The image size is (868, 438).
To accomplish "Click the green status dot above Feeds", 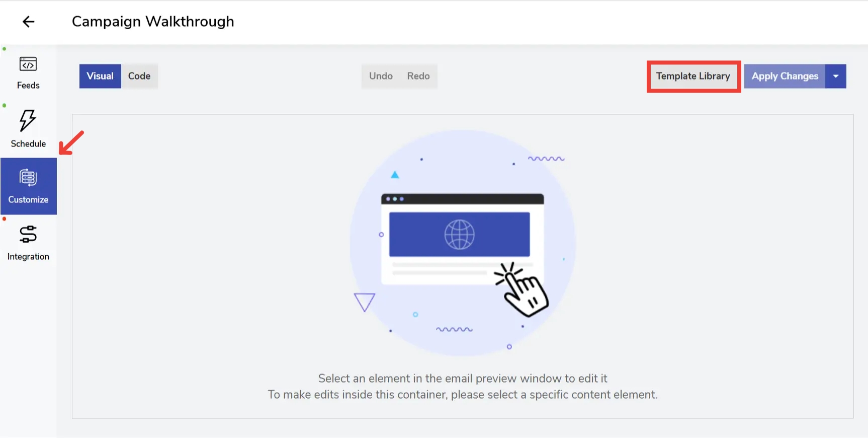I will [x=5, y=49].
